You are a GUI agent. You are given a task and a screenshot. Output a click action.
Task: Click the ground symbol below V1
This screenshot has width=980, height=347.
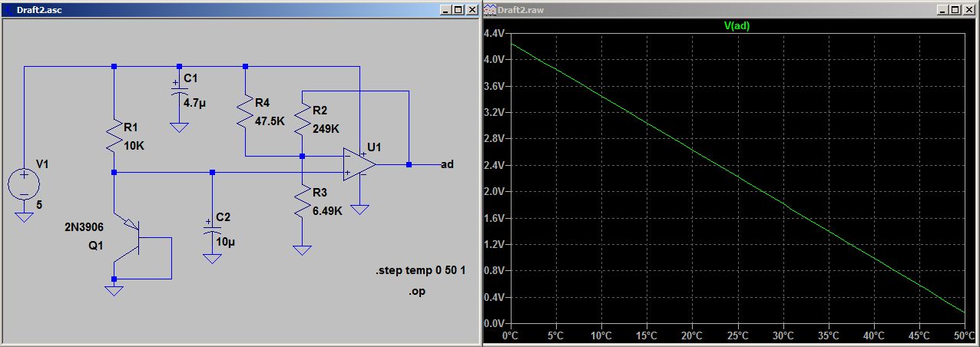pyautogui.click(x=24, y=216)
